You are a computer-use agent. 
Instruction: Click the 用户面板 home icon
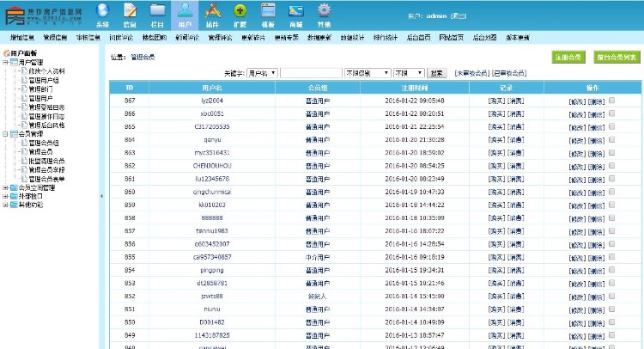pyautogui.click(x=6, y=53)
